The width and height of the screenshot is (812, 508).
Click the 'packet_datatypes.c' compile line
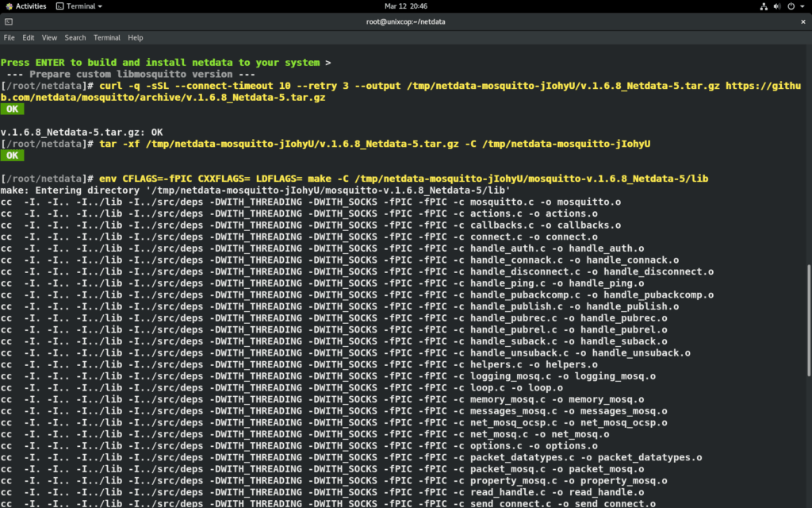tap(351, 457)
